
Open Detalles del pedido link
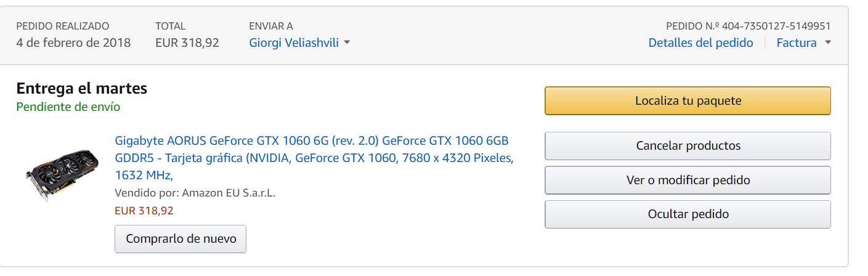700,43
